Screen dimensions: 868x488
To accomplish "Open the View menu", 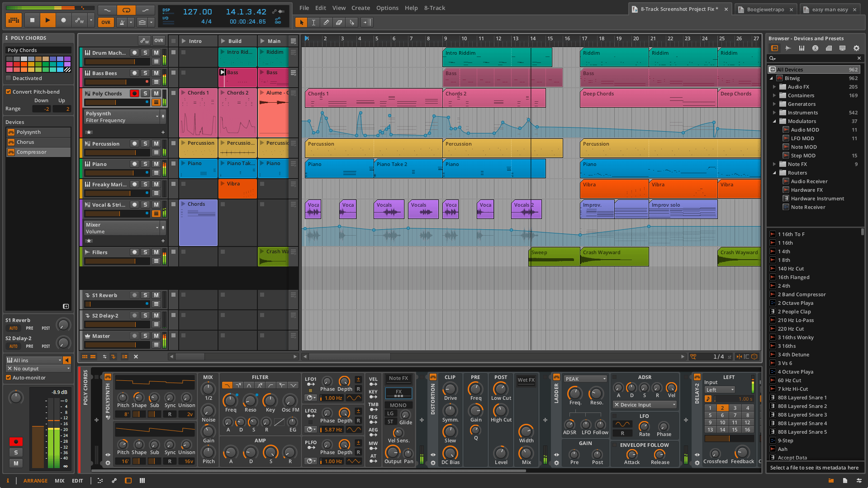I will (x=339, y=8).
